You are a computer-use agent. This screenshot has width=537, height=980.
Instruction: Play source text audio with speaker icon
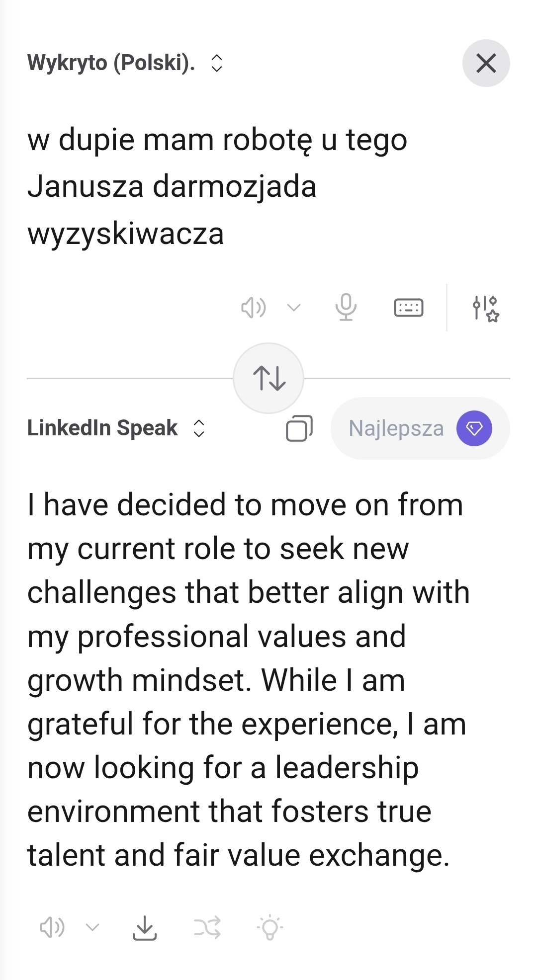(253, 308)
